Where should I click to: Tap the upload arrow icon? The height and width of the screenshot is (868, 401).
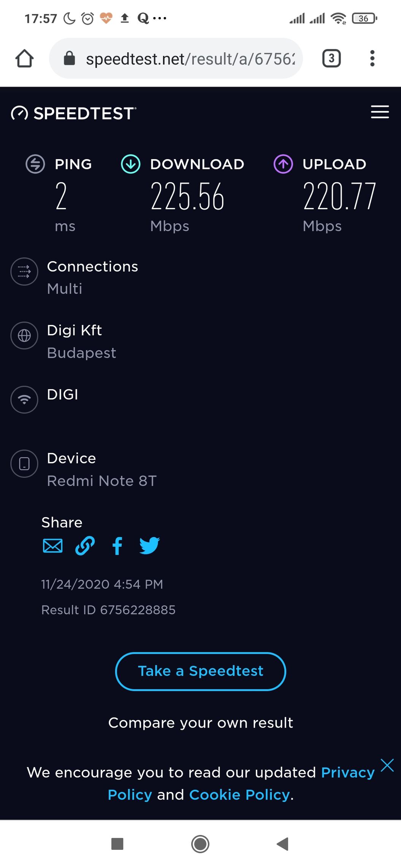point(283,164)
